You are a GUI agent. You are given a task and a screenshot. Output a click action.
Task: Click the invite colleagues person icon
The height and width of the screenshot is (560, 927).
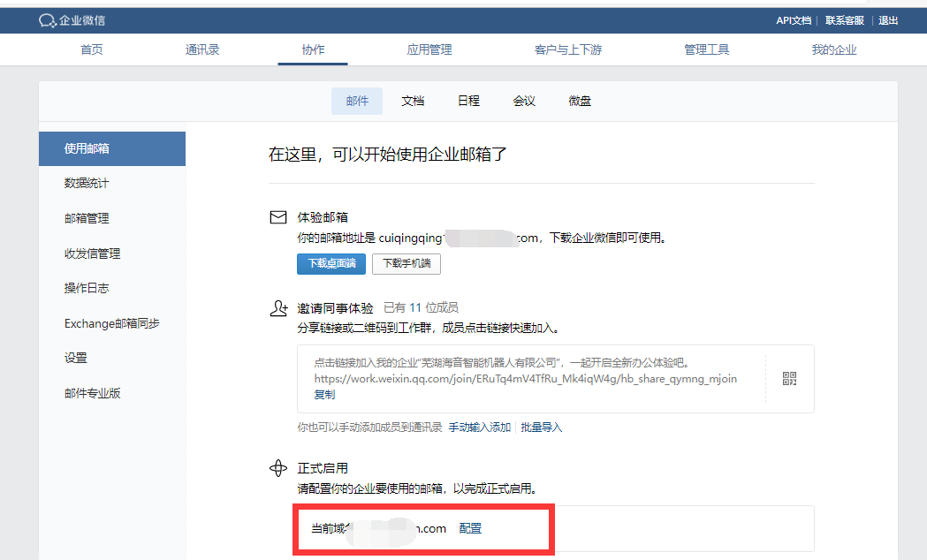(279, 306)
